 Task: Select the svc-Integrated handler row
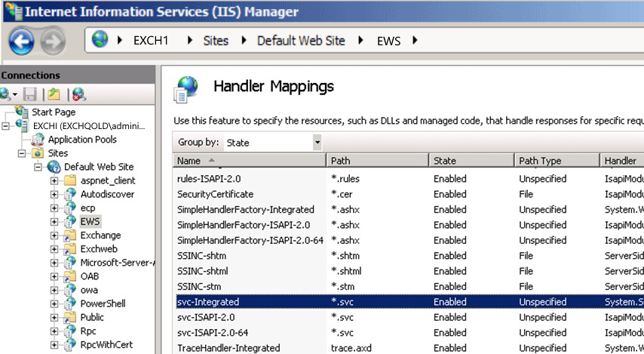click(410, 302)
